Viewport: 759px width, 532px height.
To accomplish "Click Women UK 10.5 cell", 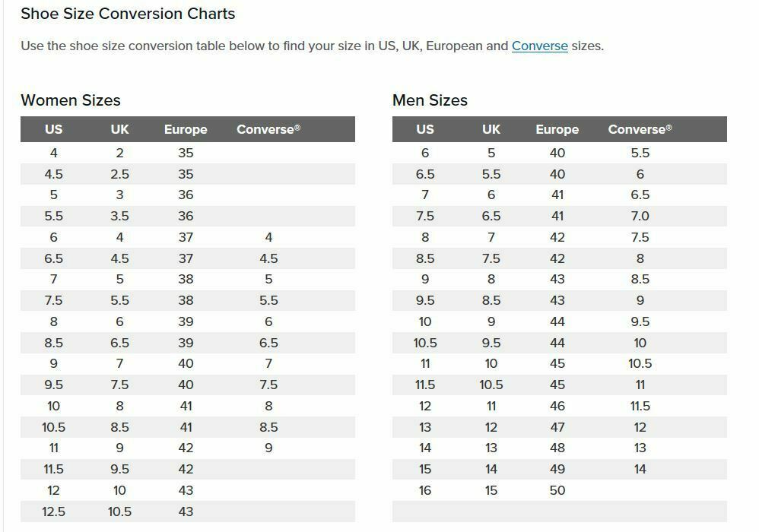I will click(119, 511).
